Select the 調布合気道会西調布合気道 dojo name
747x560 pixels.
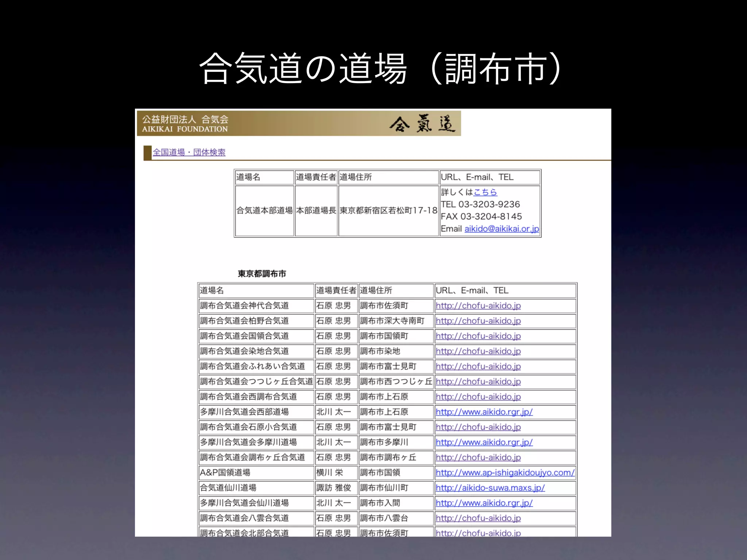pos(248,397)
